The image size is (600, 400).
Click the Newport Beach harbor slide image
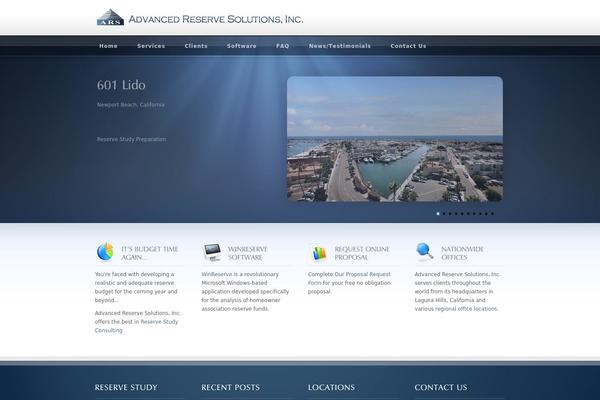395,139
